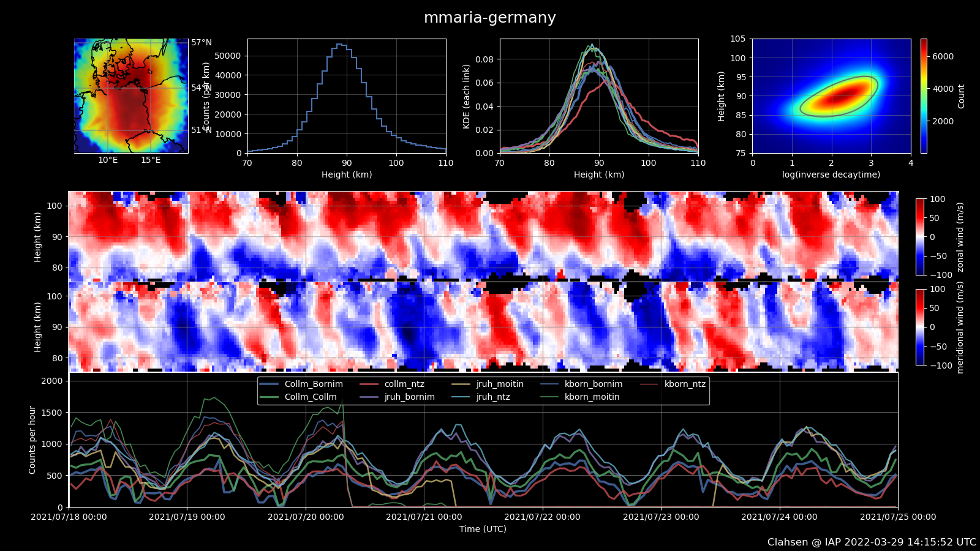Image resolution: width=980 pixels, height=551 pixels.
Task: Click the '2021/07/23 00:00' time tick
Action: coord(661,517)
